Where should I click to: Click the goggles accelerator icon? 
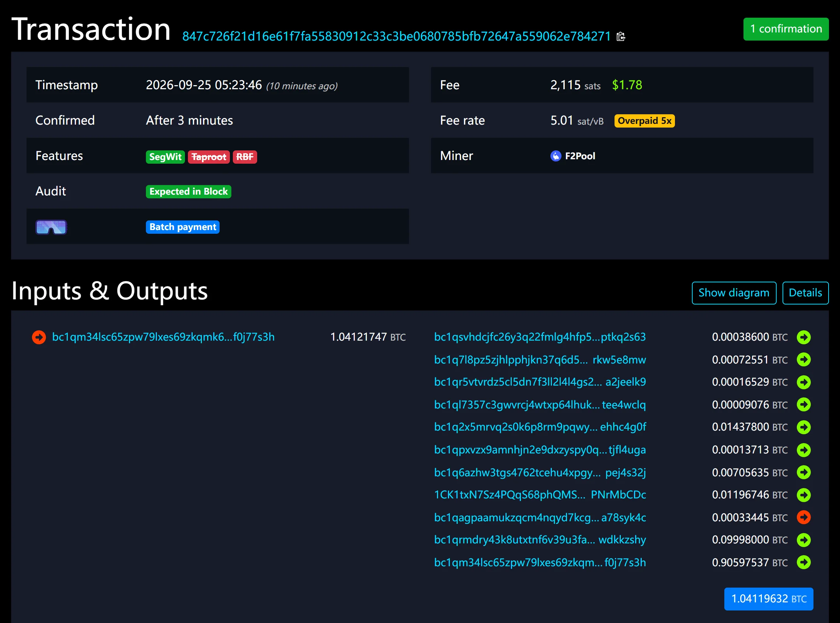[51, 227]
